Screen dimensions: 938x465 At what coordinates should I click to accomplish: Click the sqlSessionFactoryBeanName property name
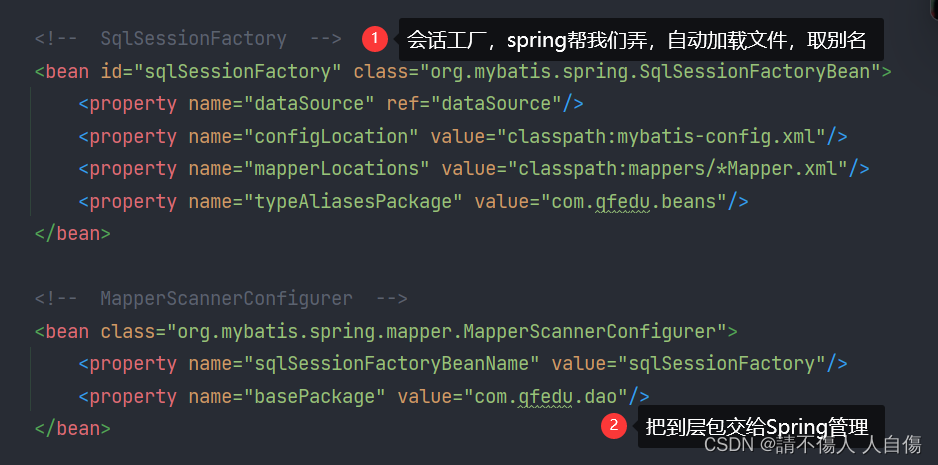[x=391, y=363]
